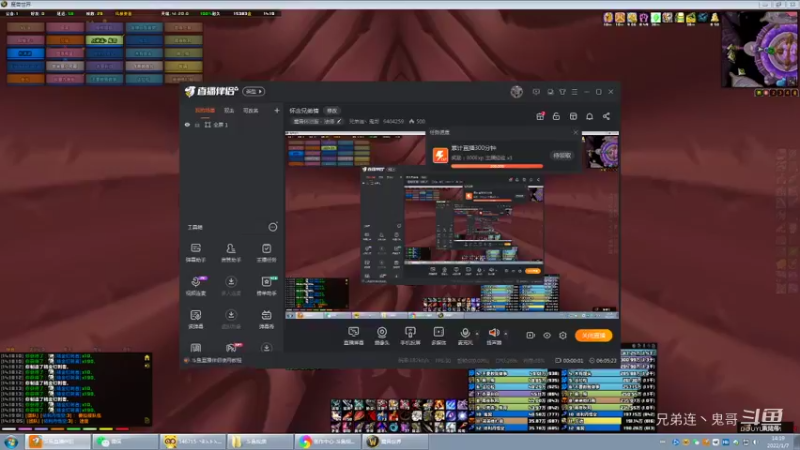Switch to the World of Warcraft taskbar item

[x=395, y=441]
